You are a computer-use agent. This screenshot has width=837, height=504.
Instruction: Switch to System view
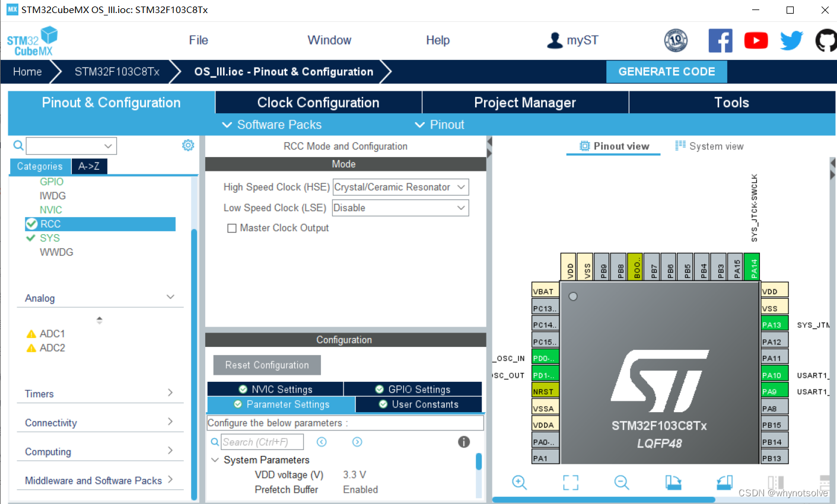point(709,146)
